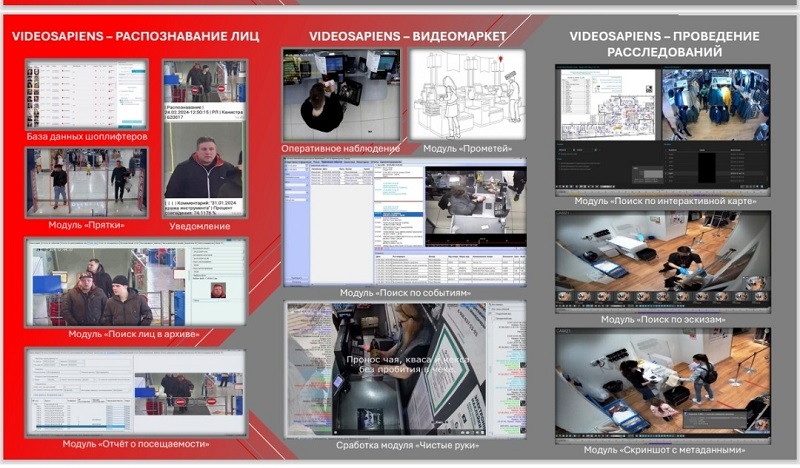Open the overhead checkout surveillance thumbnail
Image resolution: width=800 pixels, height=468 pixels.
click(x=341, y=94)
